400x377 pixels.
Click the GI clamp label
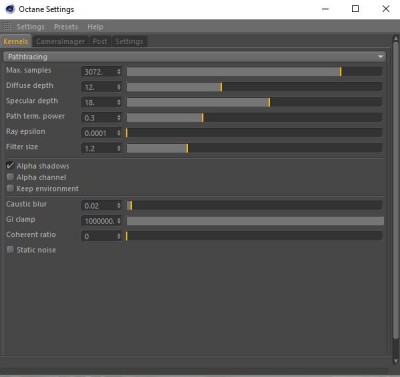tap(20, 220)
